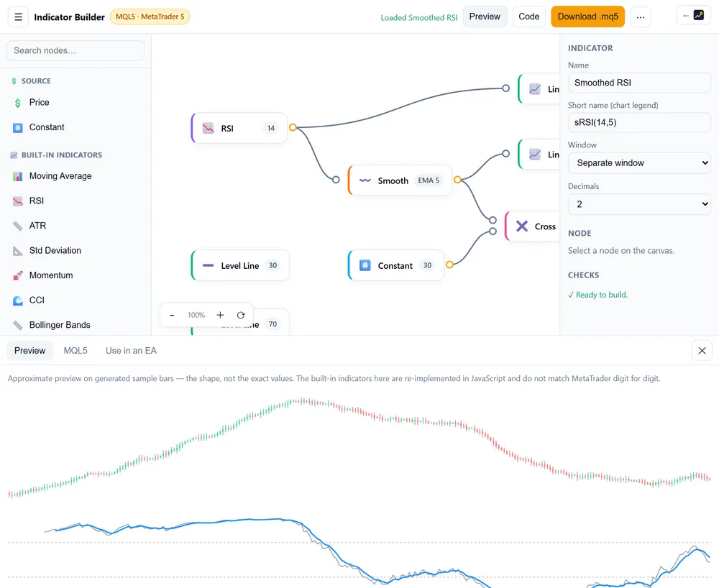Open the Window dropdown showing Separate window
This screenshot has height=588, width=719.
639,162
